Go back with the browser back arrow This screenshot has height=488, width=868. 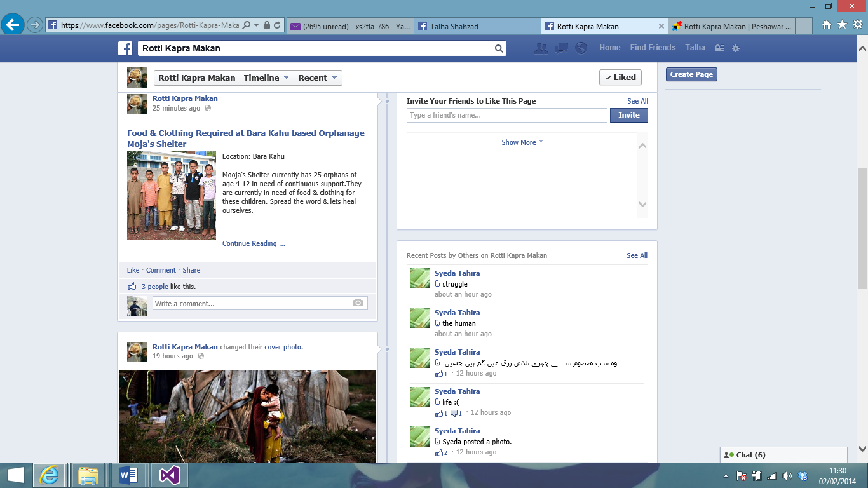click(x=13, y=25)
